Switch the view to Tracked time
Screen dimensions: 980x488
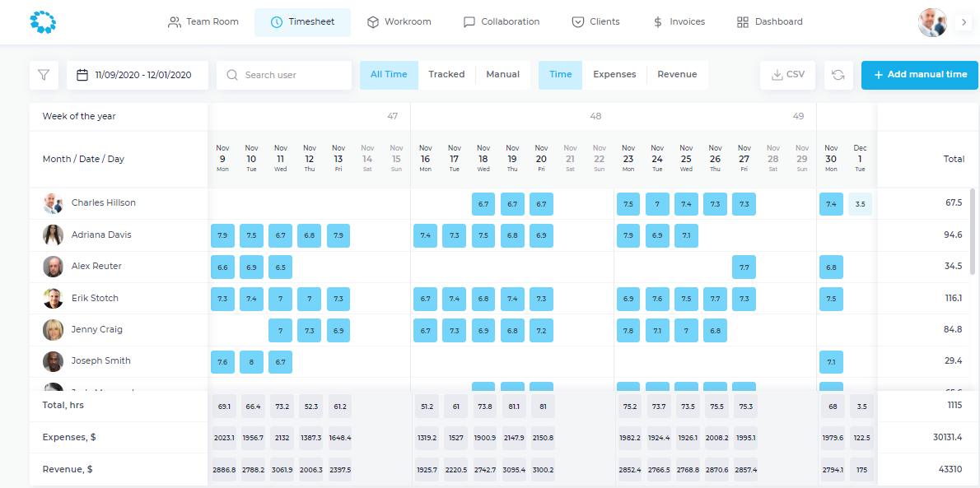click(446, 75)
